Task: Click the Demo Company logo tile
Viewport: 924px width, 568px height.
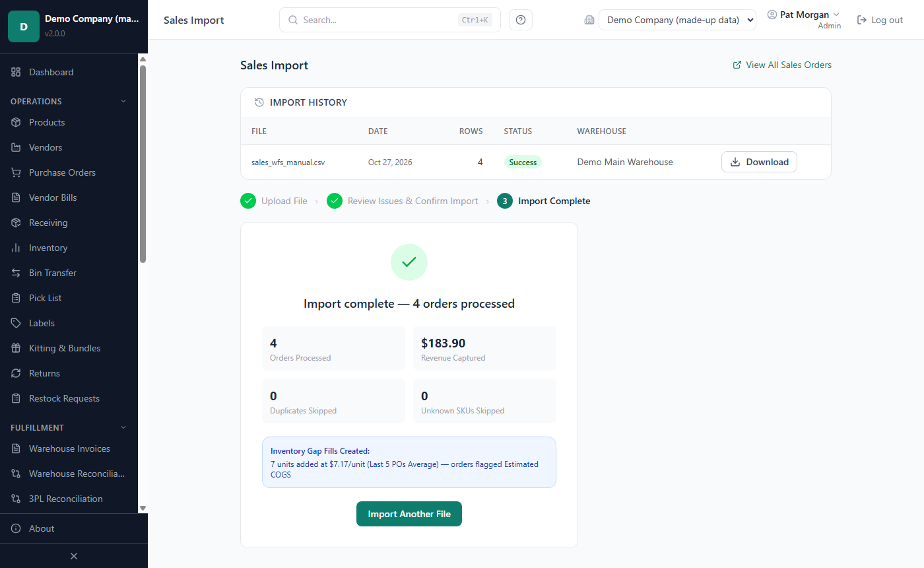Action: pyautogui.click(x=24, y=26)
